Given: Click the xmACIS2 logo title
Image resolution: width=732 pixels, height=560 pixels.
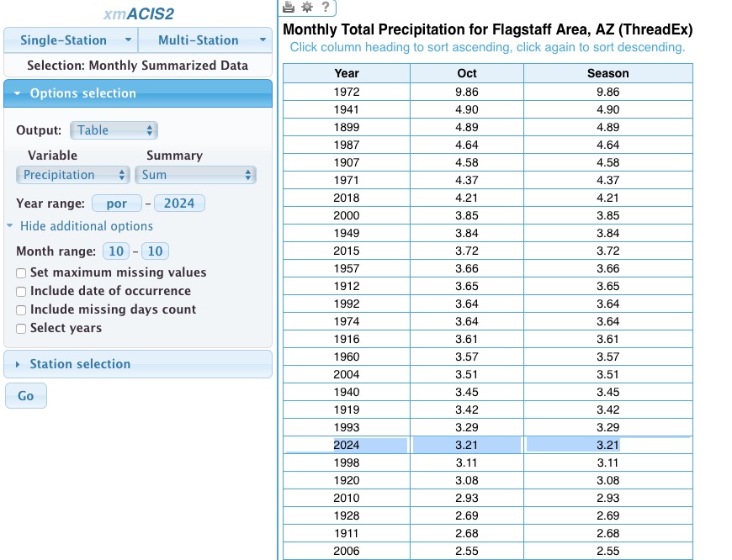Looking at the screenshot, I should click(138, 13).
